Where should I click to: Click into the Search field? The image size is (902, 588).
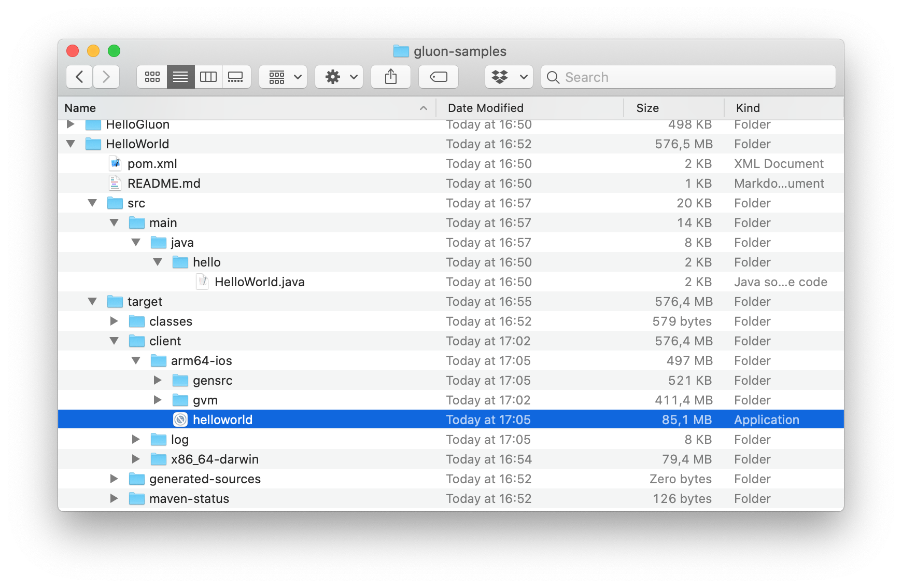click(x=688, y=77)
